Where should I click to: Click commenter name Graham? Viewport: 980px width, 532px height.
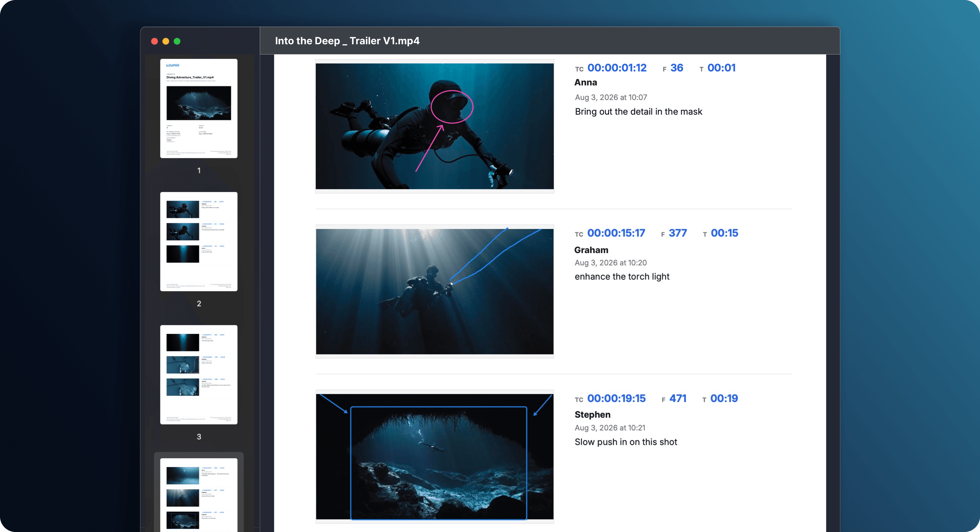tap(591, 250)
